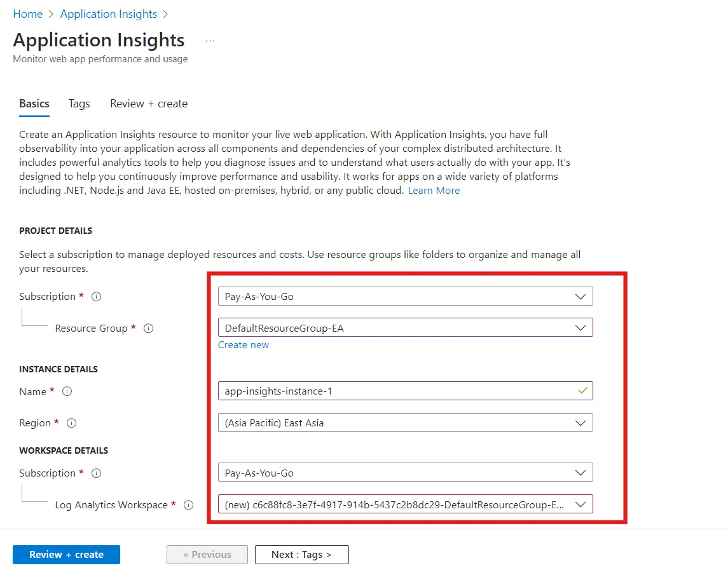
Task: Go to Application Insights breadcrumb
Action: (109, 15)
